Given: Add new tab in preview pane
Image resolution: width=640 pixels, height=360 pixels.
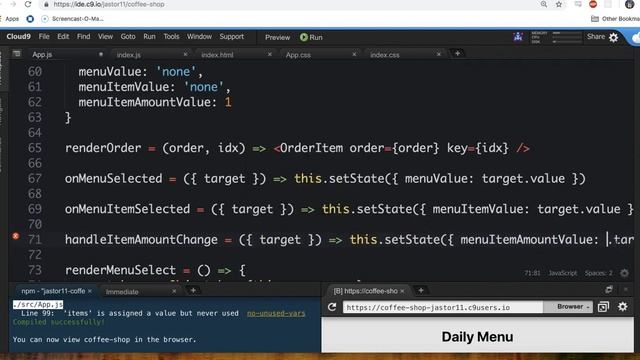Looking at the screenshot, I should coord(421,290).
